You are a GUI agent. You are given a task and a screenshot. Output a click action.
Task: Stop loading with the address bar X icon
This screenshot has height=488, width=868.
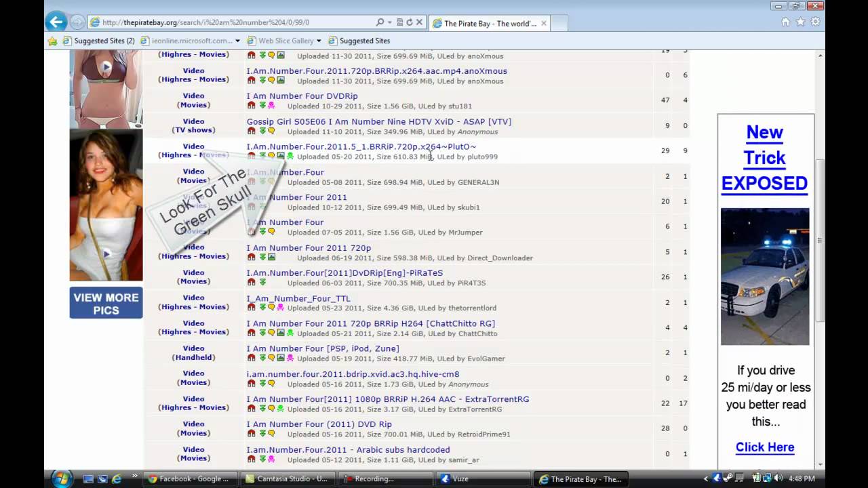click(x=419, y=22)
